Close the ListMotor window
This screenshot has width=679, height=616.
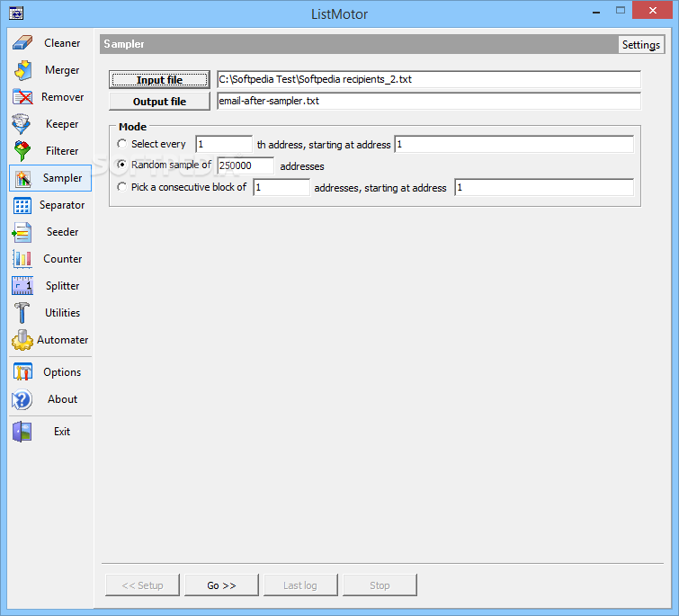tap(652, 11)
